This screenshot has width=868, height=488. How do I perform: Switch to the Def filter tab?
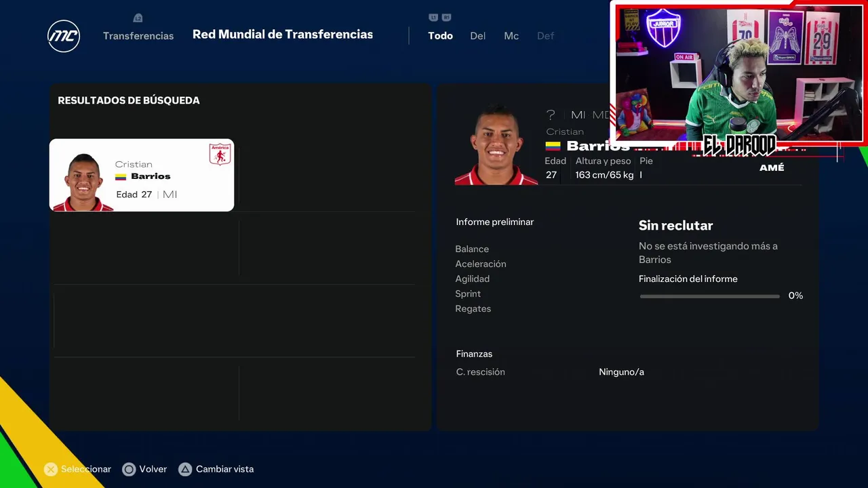(545, 36)
